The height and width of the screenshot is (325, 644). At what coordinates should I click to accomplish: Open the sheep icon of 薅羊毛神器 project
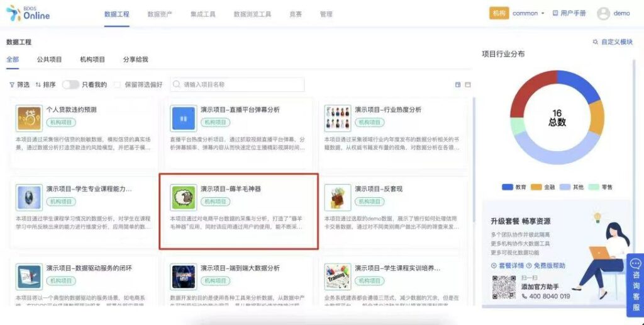183,198
